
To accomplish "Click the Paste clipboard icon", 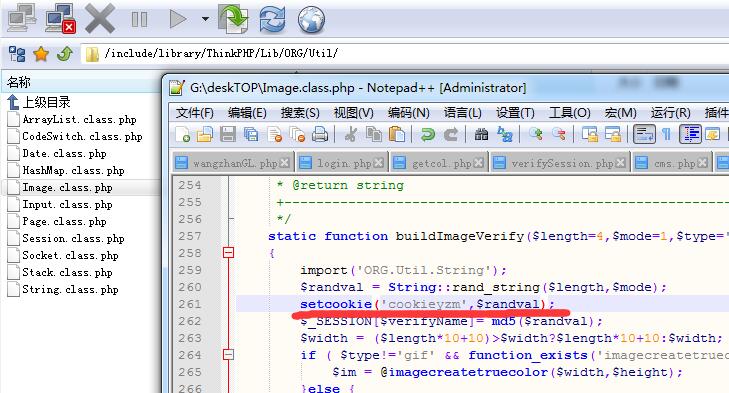I will (397, 134).
